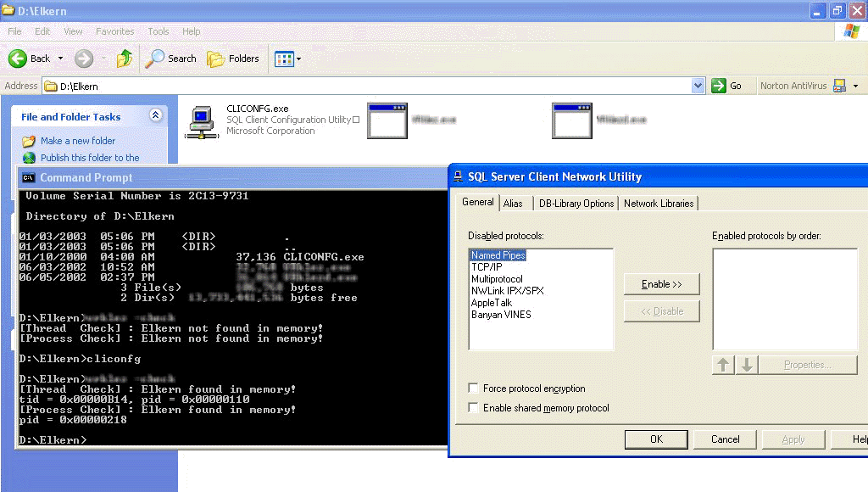This screenshot has height=492, width=868.
Task: Collapse the File and Folder Tasks panel
Action: (x=155, y=116)
